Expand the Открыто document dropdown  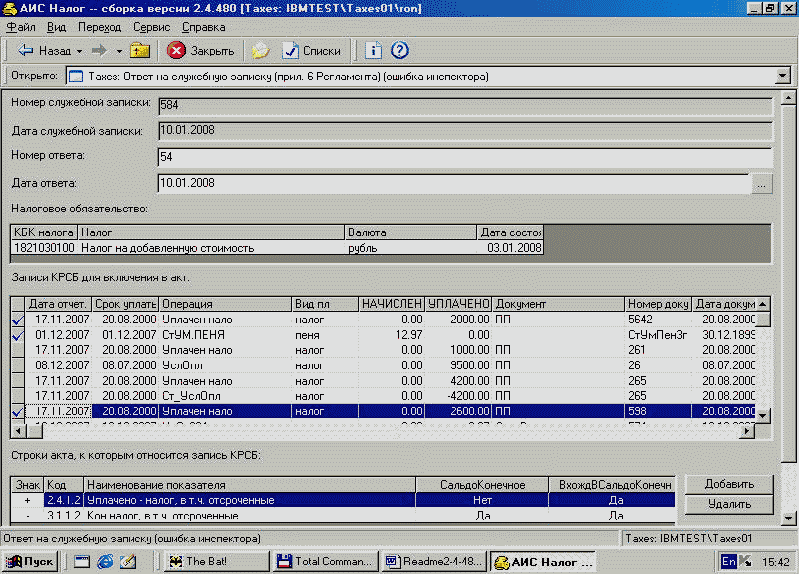[x=782, y=76]
